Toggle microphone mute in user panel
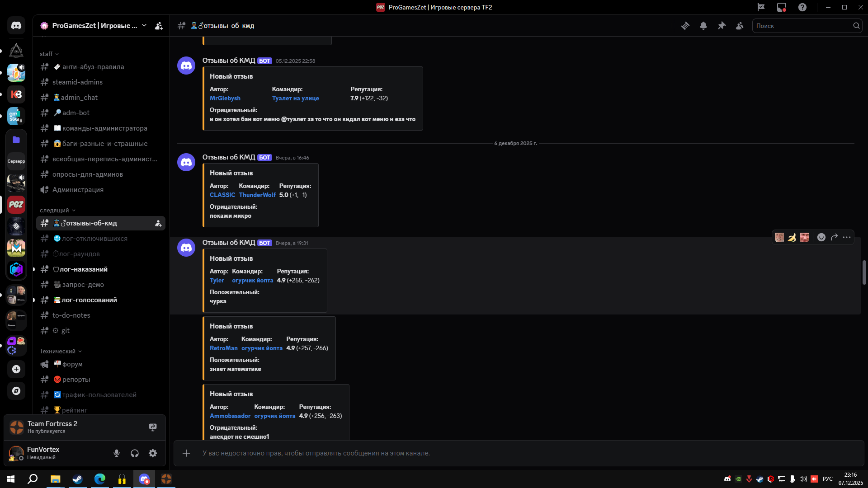Image resolution: width=868 pixels, height=488 pixels. pyautogui.click(x=117, y=453)
